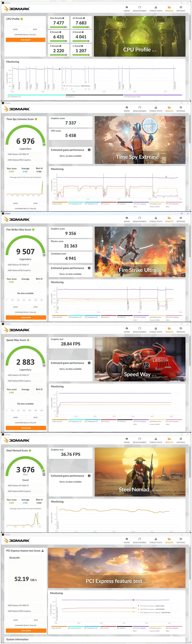Image resolution: width=192 pixels, height=644 pixels.
Task: Click LOAD in the CPU Profile window
Action: pyautogui.click(x=15, y=29)
